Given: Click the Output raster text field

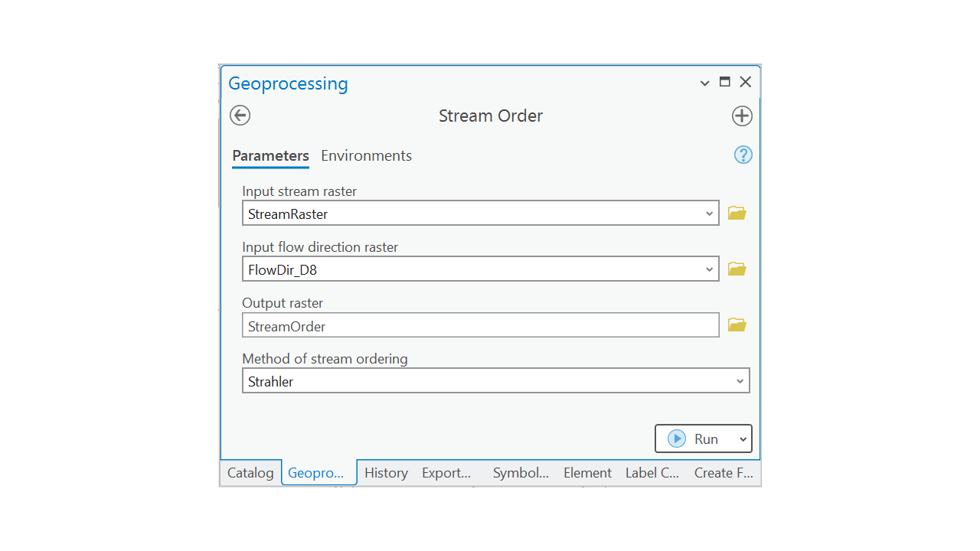Looking at the screenshot, I should (480, 326).
